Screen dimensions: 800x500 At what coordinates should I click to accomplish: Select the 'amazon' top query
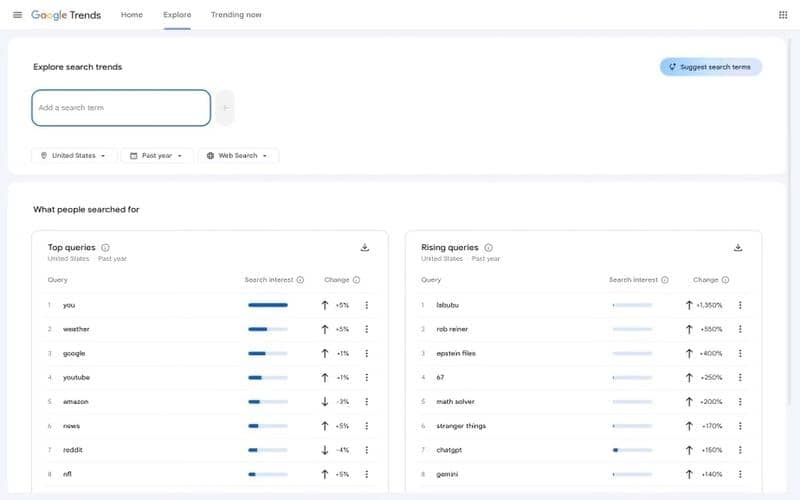(76, 402)
